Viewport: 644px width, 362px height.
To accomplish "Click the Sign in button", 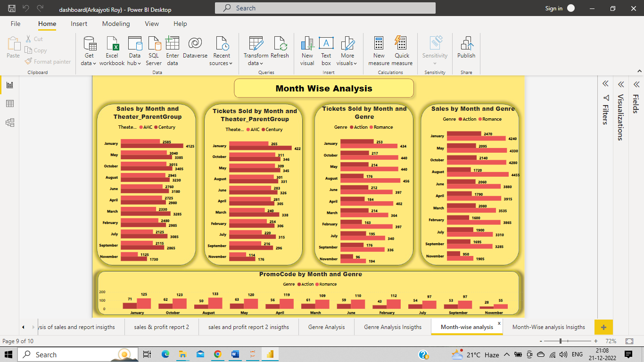I will point(554,8).
